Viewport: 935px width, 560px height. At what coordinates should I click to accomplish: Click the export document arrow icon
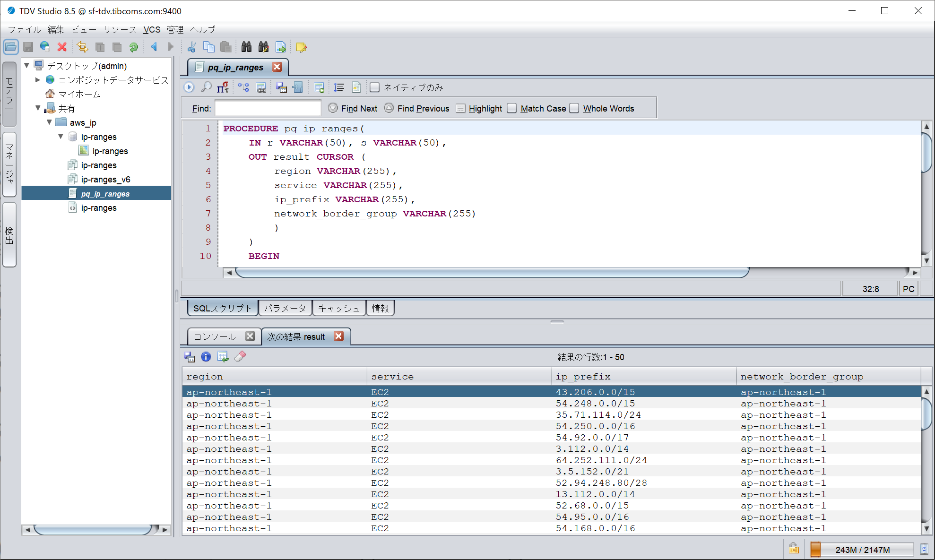click(x=281, y=47)
